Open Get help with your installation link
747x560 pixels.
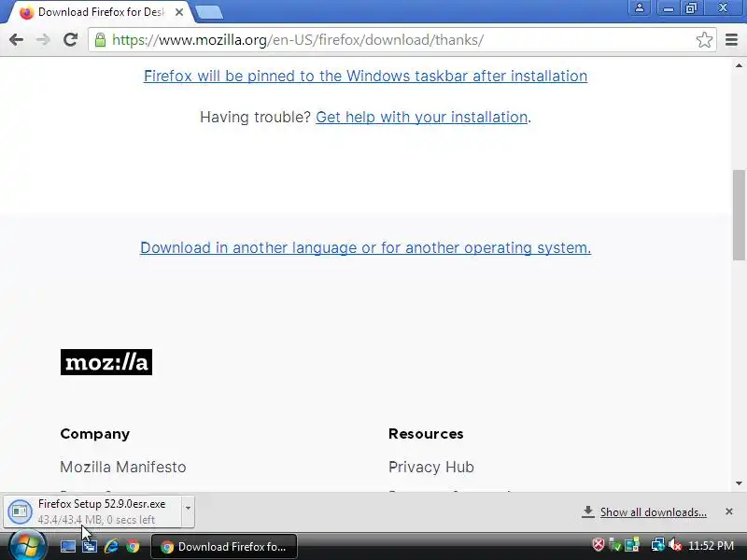click(422, 118)
